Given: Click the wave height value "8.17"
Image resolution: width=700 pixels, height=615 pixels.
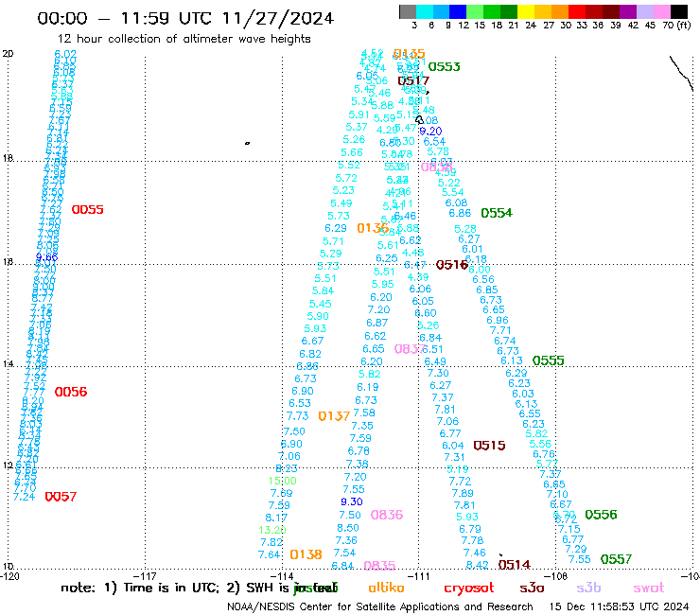Looking at the screenshot, I should [276, 518].
